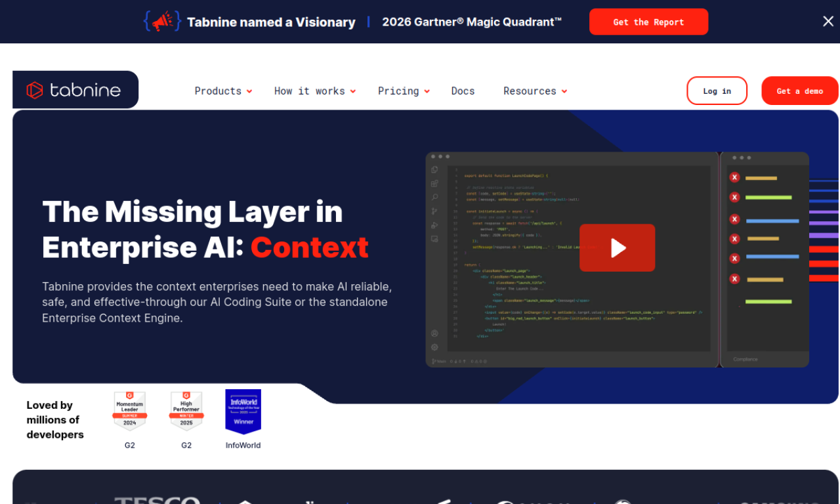This screenshot has width=840, height=504.
Task: Click the InfoWorld caption under badge
Action: [243, 445]
